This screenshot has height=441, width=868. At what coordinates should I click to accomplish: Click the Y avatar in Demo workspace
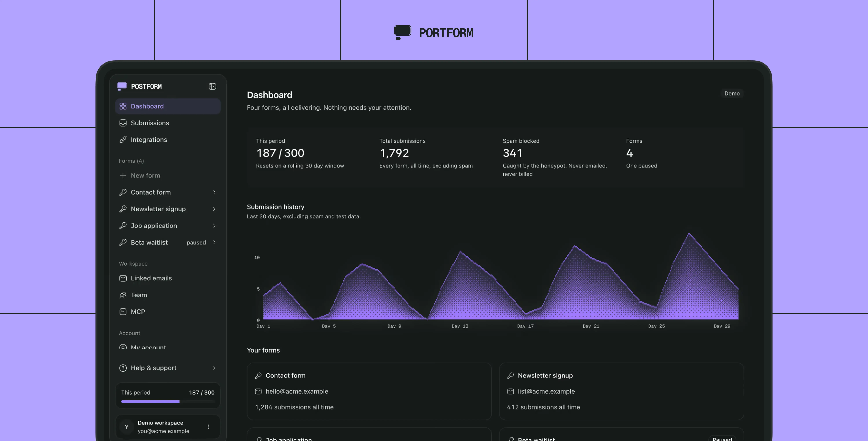click(127, 427)
